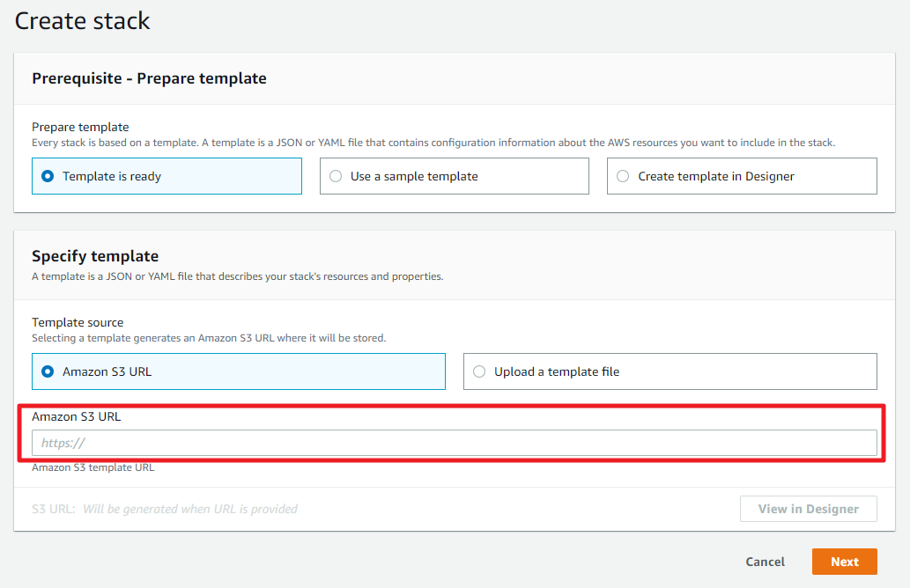This screenshot has width=910, height=588.
Task: Click the Amazon S3 URL https:// input field
Action: pyautogui.click(x=454, y=443)
